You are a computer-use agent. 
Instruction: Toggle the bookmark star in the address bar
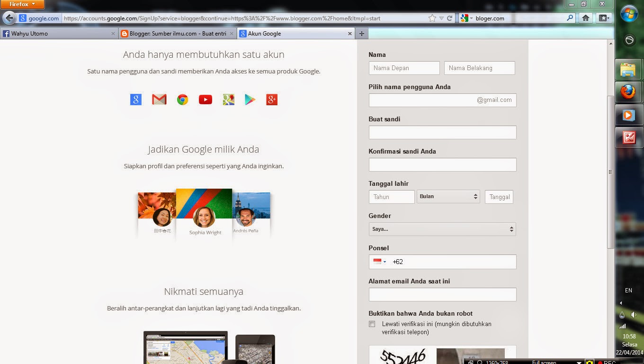[432, 18]
